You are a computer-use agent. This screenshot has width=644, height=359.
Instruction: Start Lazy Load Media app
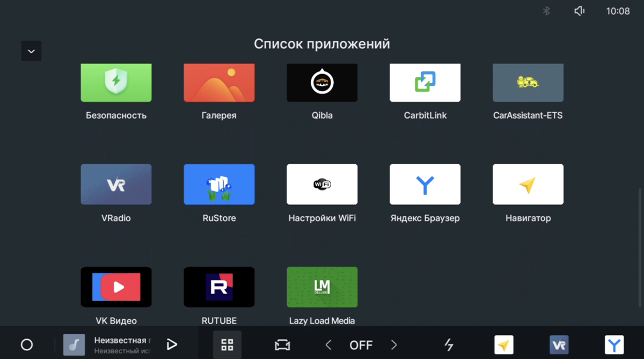(x=322, y=287)
